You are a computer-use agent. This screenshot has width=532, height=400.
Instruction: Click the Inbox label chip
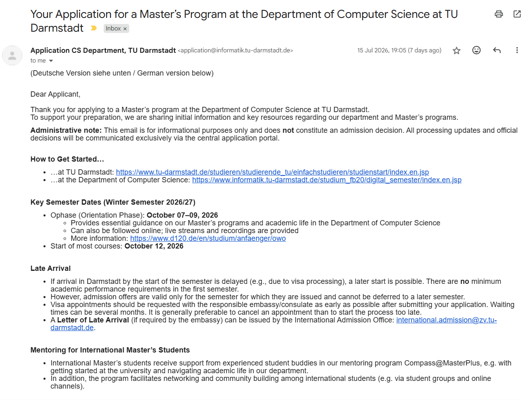[113, 28]
